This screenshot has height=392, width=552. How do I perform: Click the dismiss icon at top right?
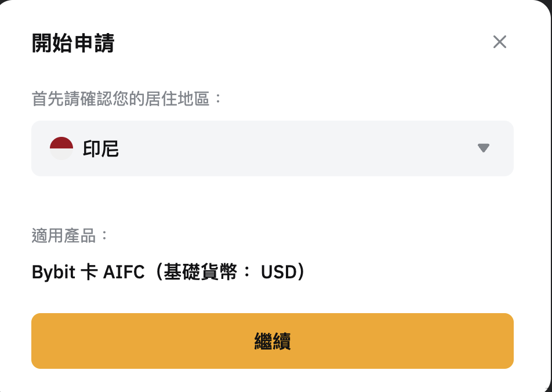coord(500,41)
